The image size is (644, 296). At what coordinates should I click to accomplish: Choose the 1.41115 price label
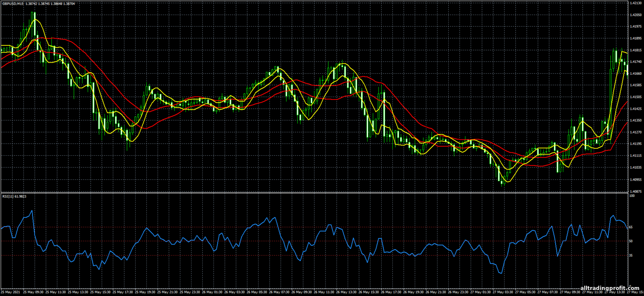[x=636, y=156]
